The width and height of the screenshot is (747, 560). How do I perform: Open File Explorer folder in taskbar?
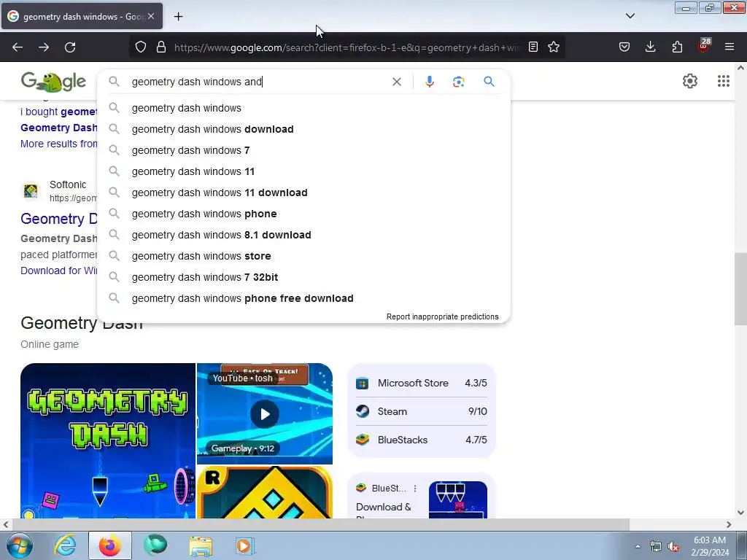(x=201, y=545)
